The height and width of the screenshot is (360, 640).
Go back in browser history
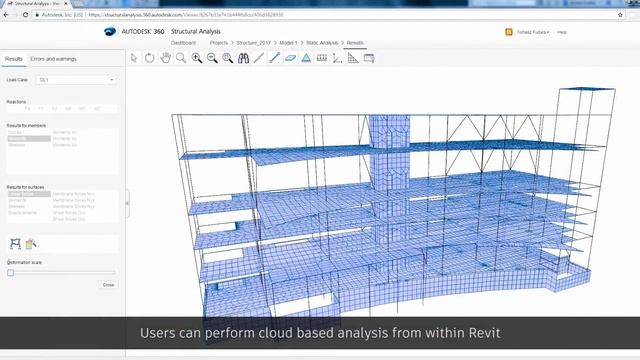click(x=6, y=15)
